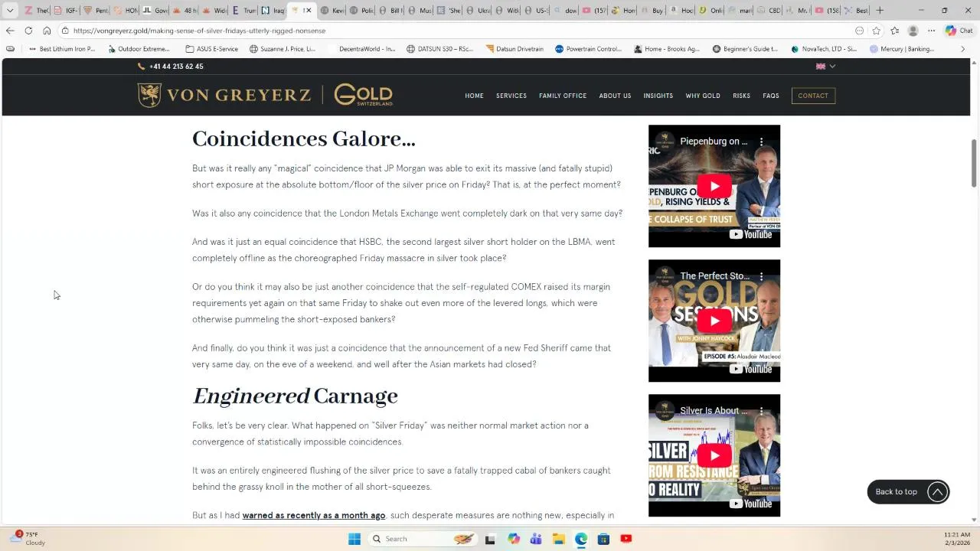
Task: Close the active browser tab
Action: 309,11
